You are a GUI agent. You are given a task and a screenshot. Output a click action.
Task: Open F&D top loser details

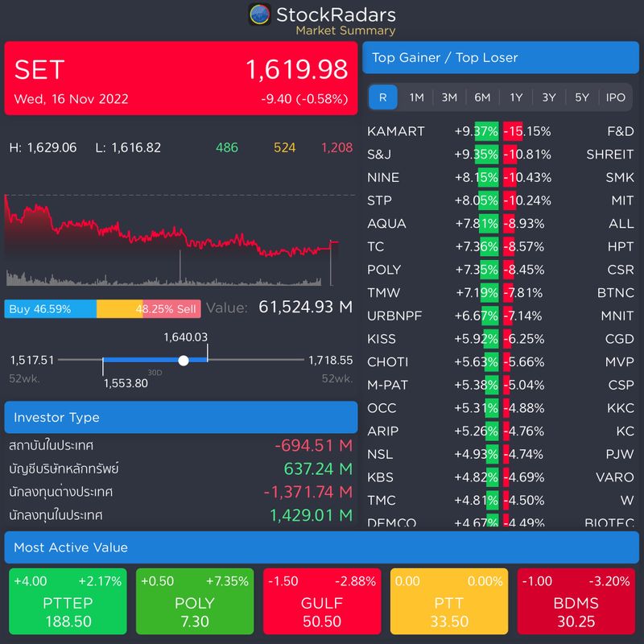[622, 131]
